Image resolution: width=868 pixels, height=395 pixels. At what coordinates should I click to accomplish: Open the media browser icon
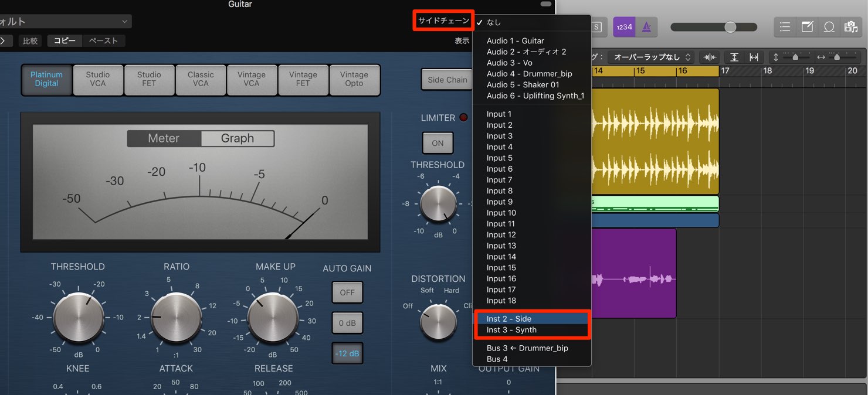(850, 27)
